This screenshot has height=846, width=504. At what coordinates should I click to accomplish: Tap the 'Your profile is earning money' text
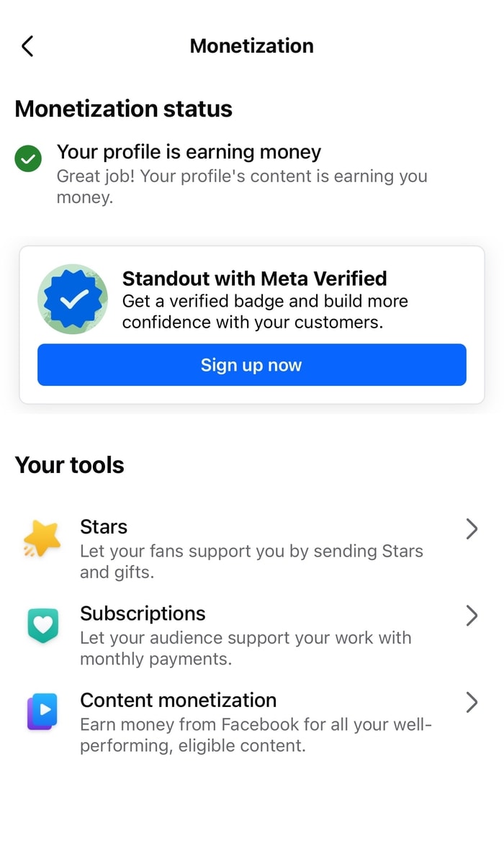coord(189,152)
